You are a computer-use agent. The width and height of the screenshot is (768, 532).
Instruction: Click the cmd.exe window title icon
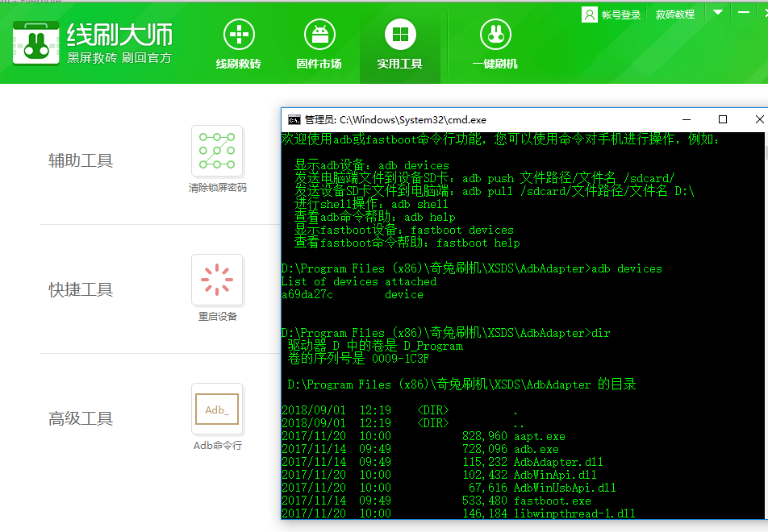click(x=294, y=120)
